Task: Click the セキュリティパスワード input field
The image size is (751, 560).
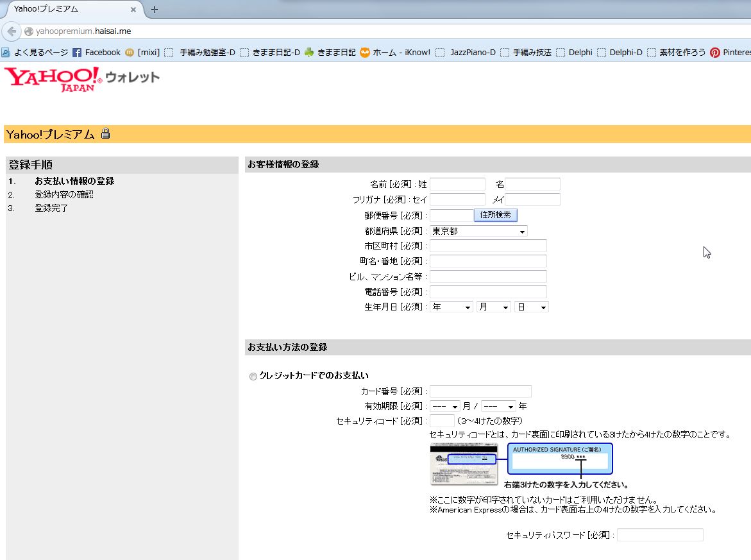Action: (660, 534)
